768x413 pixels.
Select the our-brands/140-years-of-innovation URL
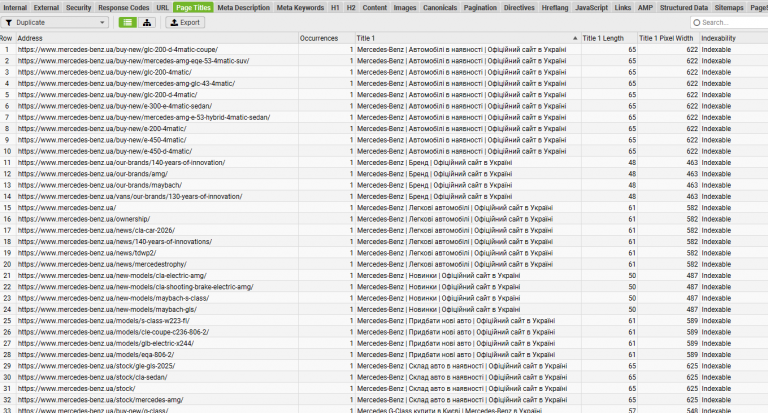pyautogui.click(x=121, y=163)
